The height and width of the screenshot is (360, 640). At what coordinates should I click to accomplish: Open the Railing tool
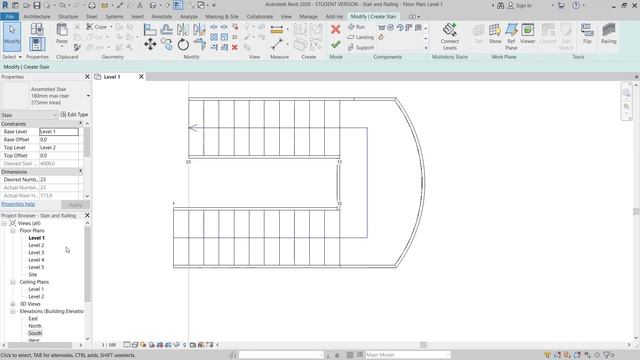click(x=608, y=33)
